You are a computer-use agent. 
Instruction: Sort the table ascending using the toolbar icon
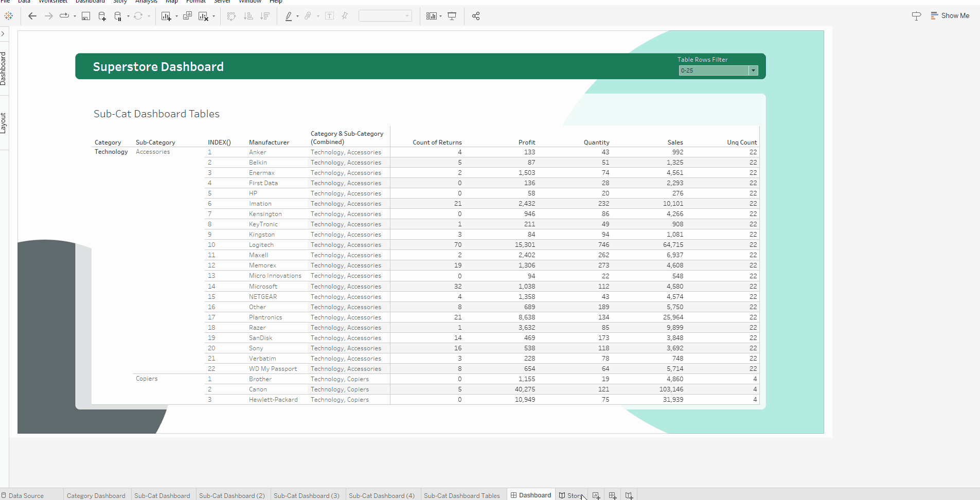(248, 16)
